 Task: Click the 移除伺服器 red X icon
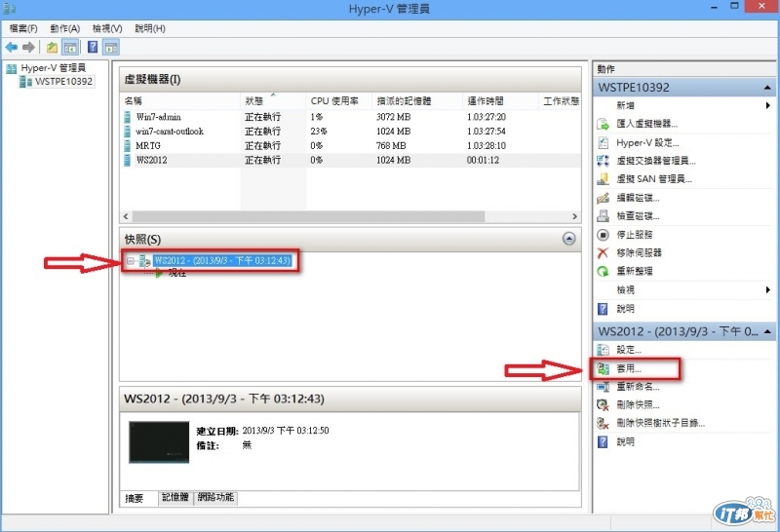pyautogui.click(x=603, y=252)
